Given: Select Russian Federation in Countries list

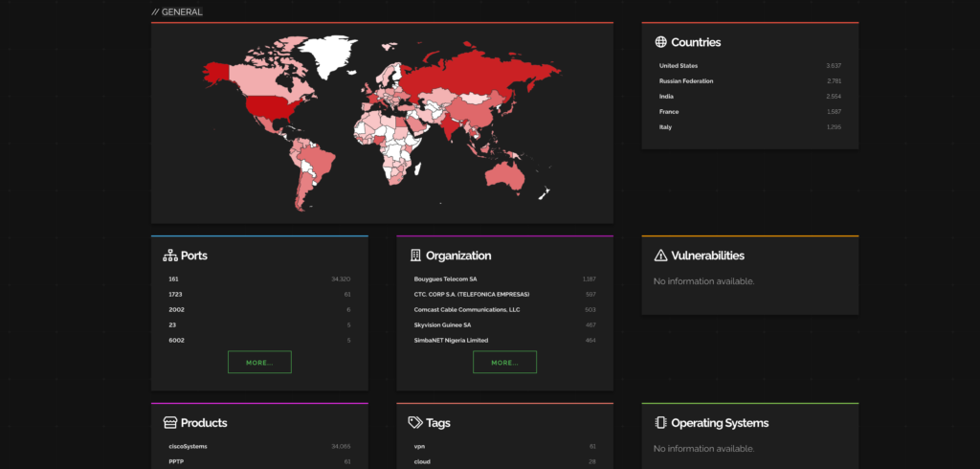Looking at the screenshot, I should click(x=685, y=81).
